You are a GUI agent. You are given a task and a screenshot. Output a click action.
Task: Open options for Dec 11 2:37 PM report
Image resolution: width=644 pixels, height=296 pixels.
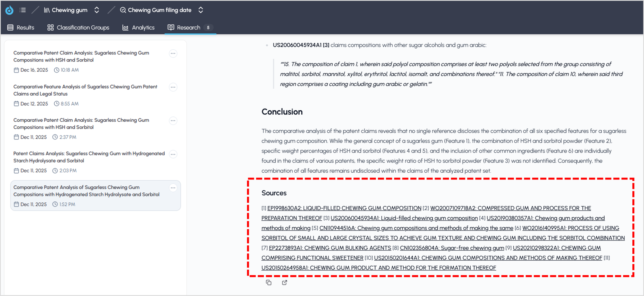[x=173, y=121]
